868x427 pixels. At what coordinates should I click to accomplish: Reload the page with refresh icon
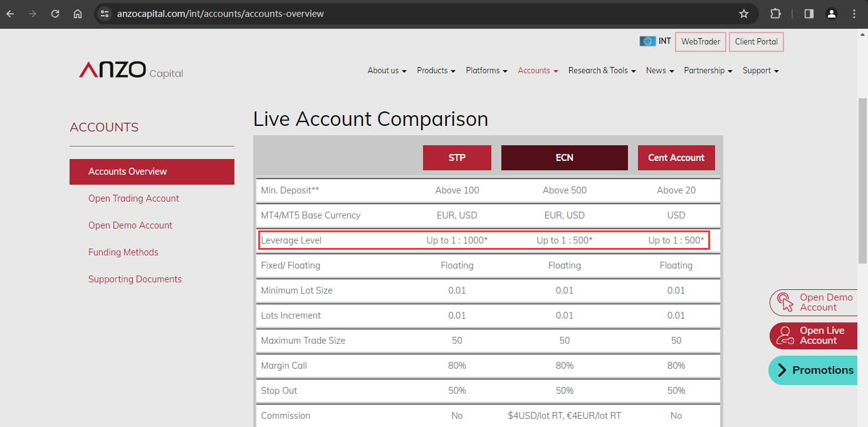coord(55,13)
